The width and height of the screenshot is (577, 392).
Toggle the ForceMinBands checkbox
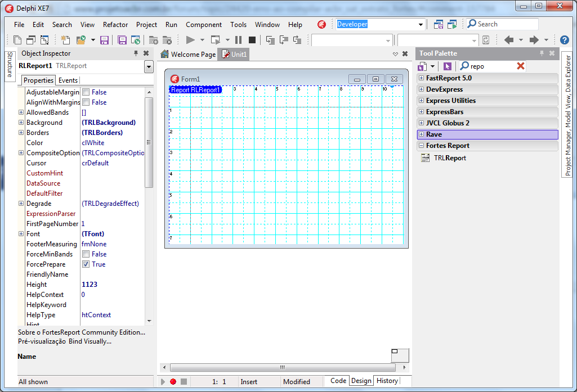coord(86,254)
